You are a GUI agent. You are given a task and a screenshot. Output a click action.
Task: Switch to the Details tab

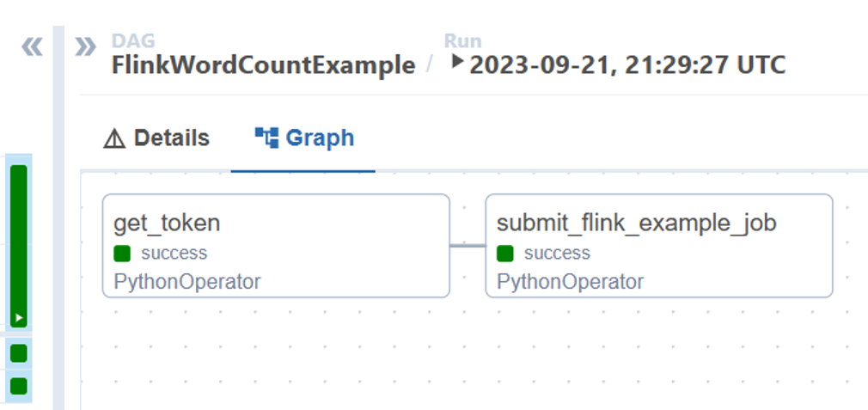tap(156, 138)
